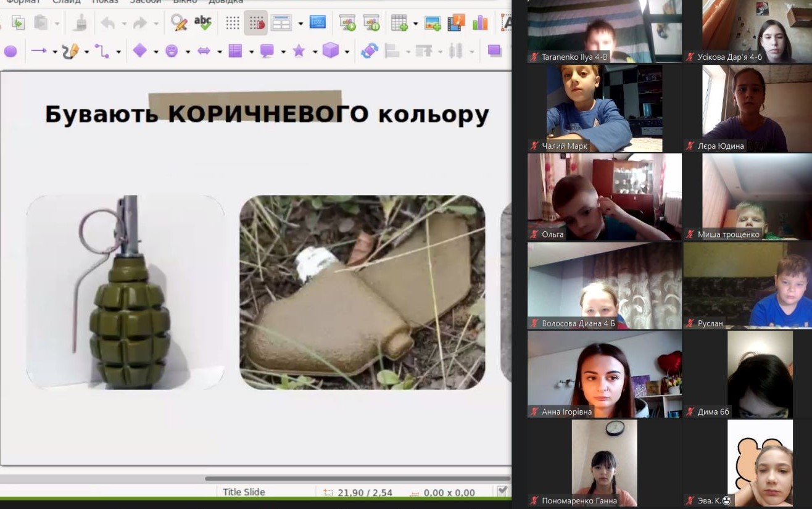Select Руслан's video tile
The height and width of the screenshot is (509, 812).
tap(747, 285)
